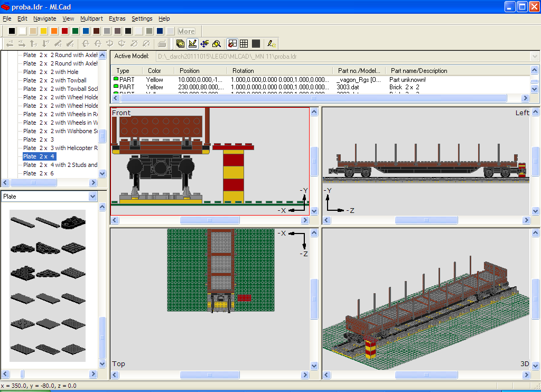The image size is (541, 392).
Task: Pick the black color from the color bar
Action: [12, 31]
